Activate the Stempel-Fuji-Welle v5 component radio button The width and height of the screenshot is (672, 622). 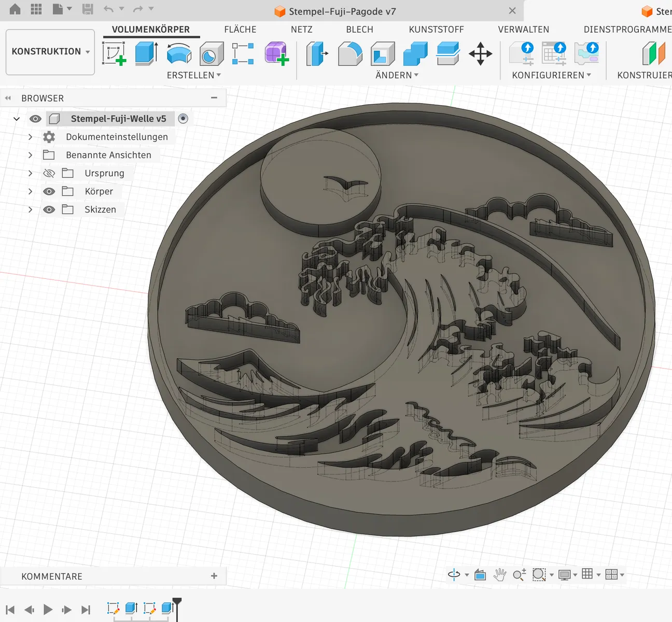tap(183, 119)
